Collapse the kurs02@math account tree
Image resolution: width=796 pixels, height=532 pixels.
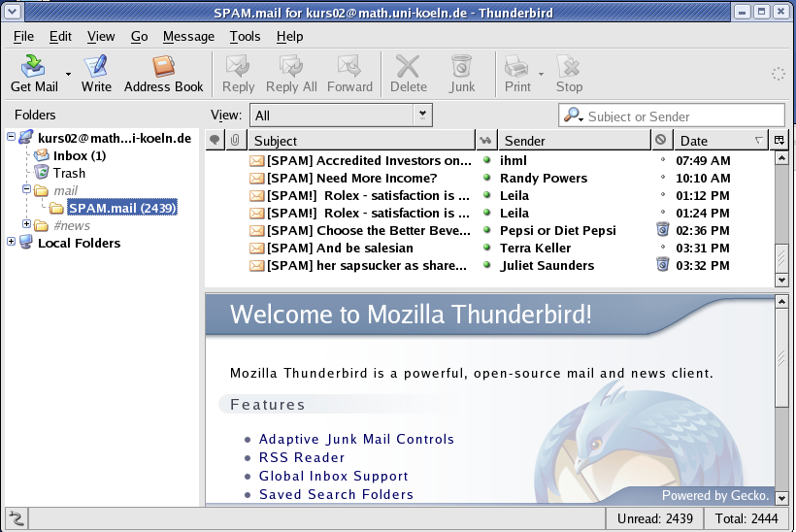(x=11, y=136)
